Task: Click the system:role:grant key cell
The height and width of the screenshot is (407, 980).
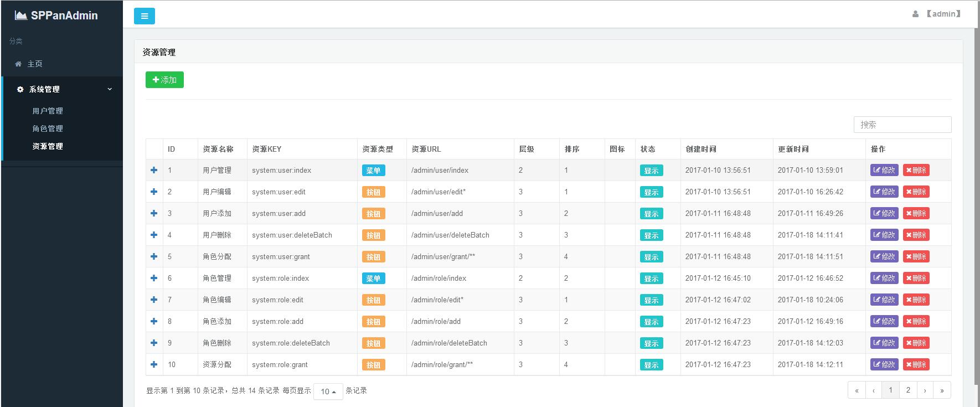Action: click(x=302, y=364)
